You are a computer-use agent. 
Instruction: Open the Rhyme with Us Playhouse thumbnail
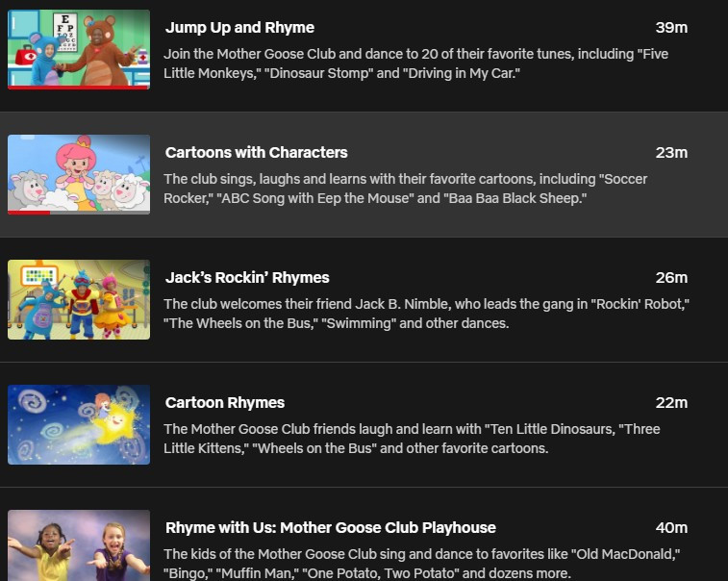pos(79,545)
